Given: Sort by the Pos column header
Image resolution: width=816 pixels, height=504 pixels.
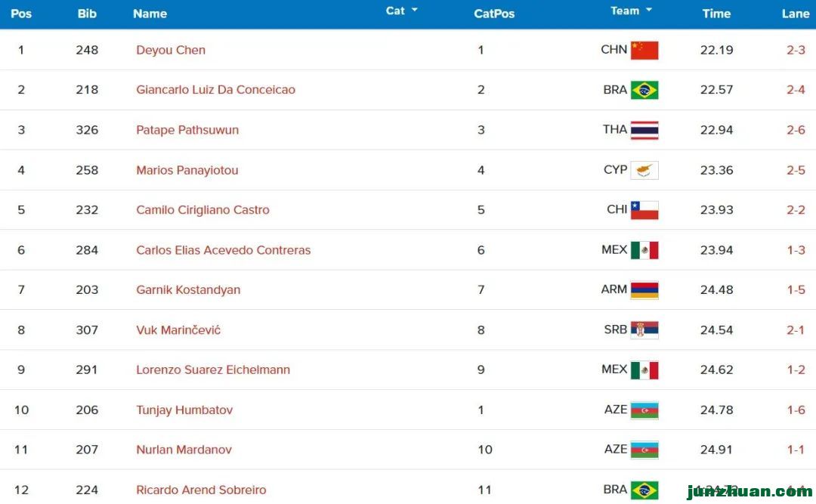Looking at the screenshot, I should [x=21, y=14].
